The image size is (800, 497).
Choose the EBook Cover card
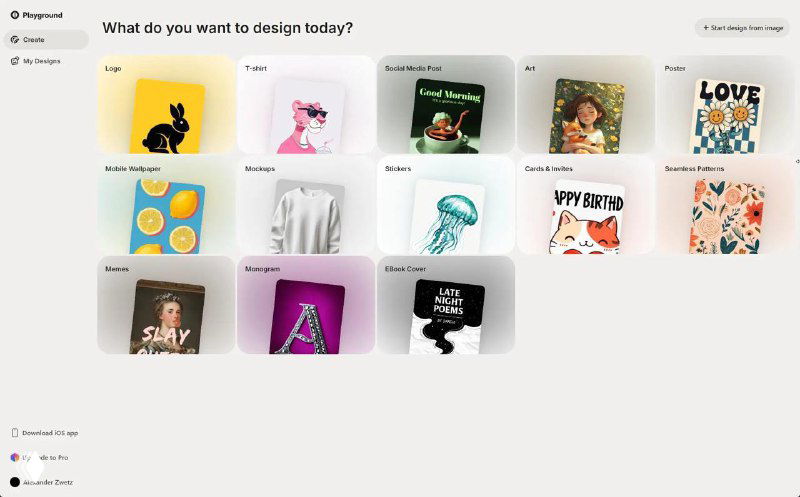[x=446, y=305]
